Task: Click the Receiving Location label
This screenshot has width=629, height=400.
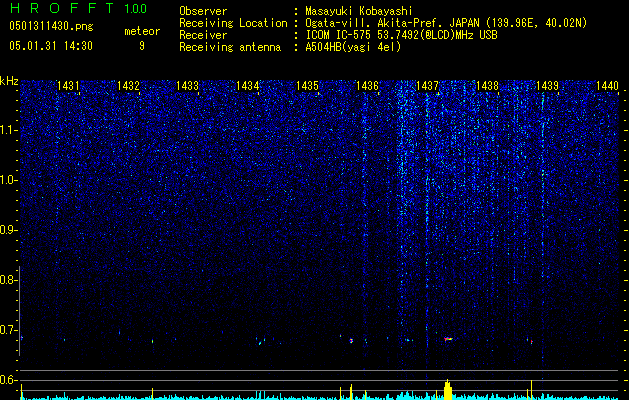Action: point(233,23)
